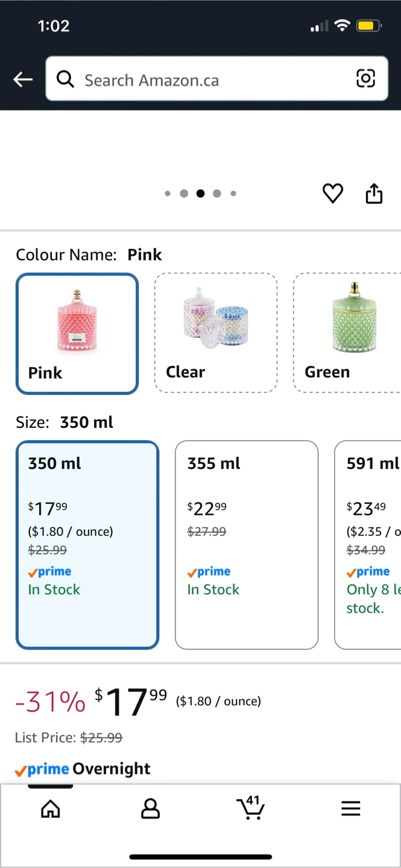Choose the Green colour option
Screen dimensions: 401x868
[x=347, y=333]
